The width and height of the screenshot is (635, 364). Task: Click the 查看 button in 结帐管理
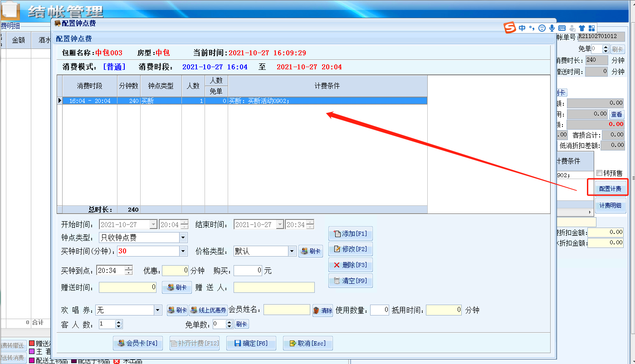pos(616,114)
